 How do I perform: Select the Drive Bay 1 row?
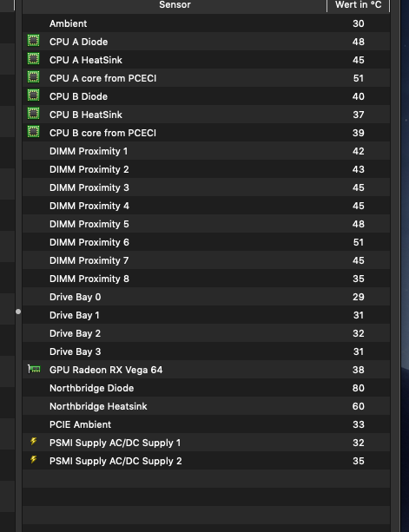[x=207, y=316]
